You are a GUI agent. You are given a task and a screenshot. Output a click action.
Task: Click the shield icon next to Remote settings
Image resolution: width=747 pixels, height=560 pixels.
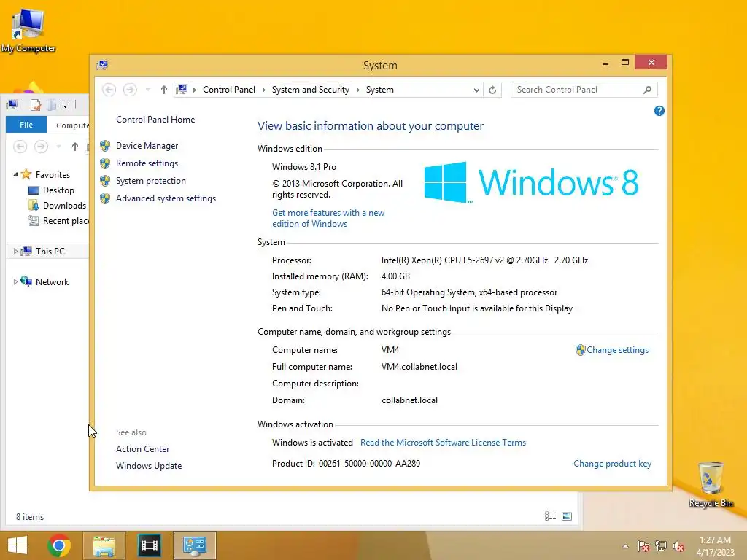click(x=105, y=163)
